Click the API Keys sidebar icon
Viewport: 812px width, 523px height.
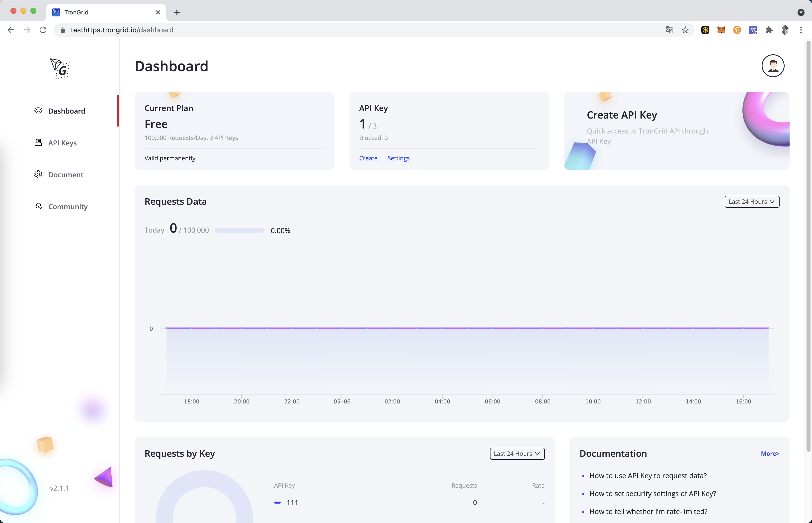(38, 143)
